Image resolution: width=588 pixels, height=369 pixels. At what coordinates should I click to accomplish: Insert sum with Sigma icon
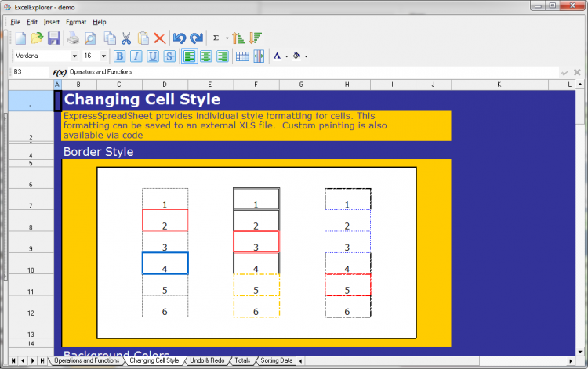216,38
